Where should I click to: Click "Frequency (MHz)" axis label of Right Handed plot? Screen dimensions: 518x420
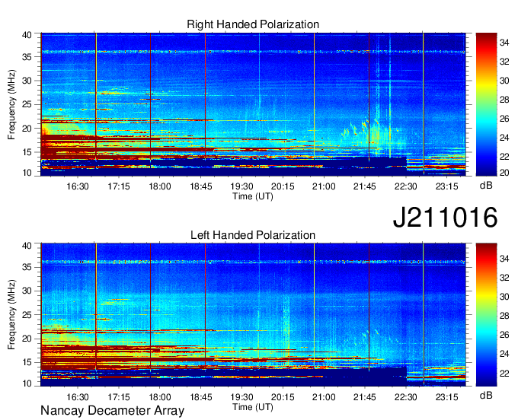pyautogui.click(x=11, y=104)
